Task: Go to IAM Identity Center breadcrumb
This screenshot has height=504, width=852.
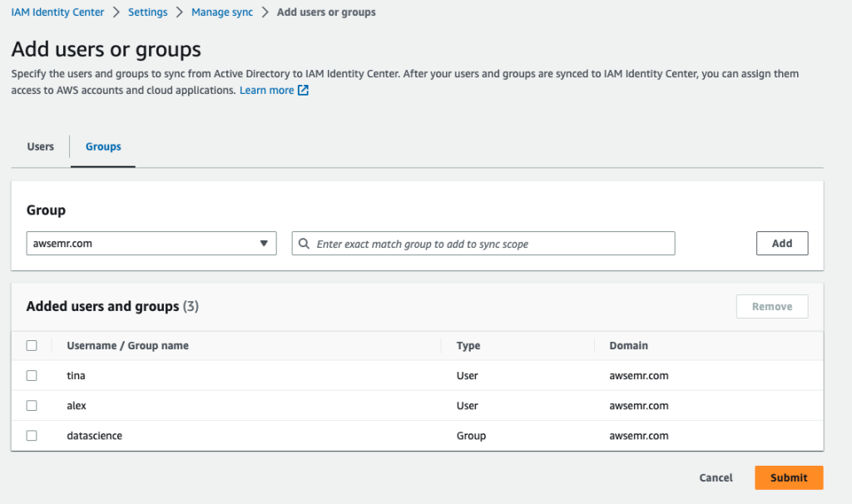Action: [58, 12]
